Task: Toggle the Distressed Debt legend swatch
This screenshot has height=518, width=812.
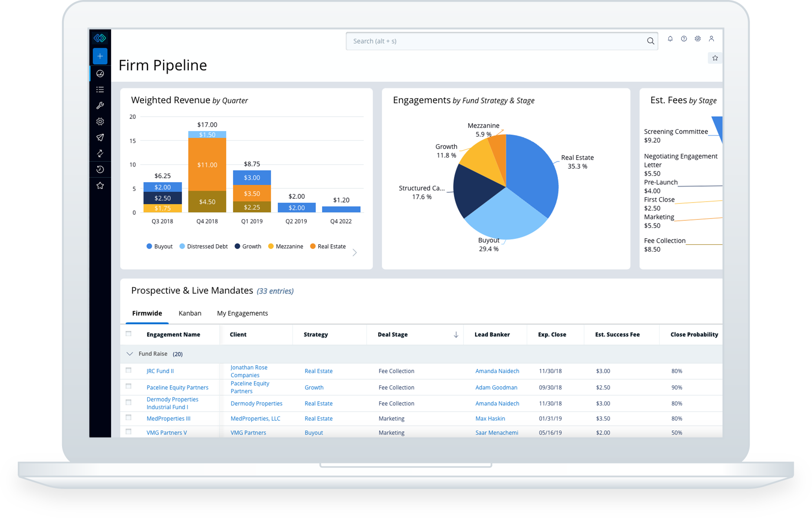Action: coord(181,246)
